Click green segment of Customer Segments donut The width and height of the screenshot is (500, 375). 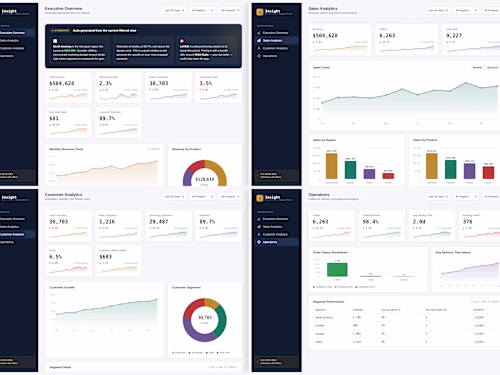coord(222,321)
